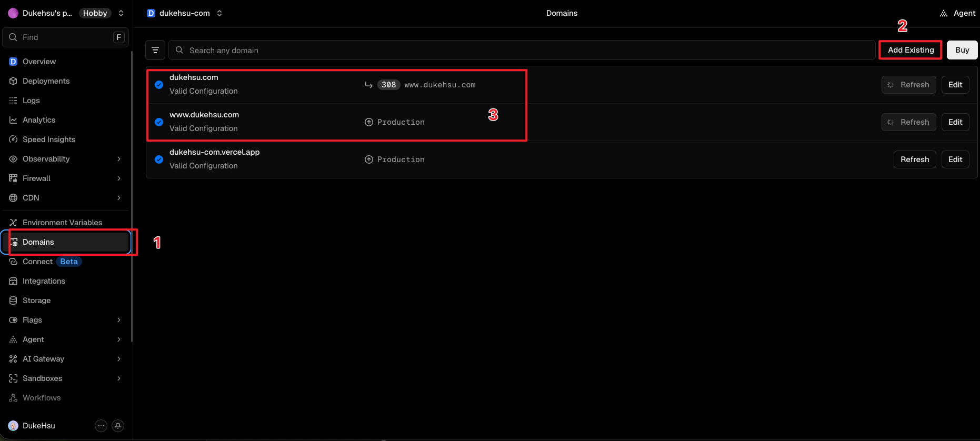The image size is (980, 441).
Task: Click the redirect target www.dukehsu.com text
Action: pyautogui.click(x=440, y=85)
